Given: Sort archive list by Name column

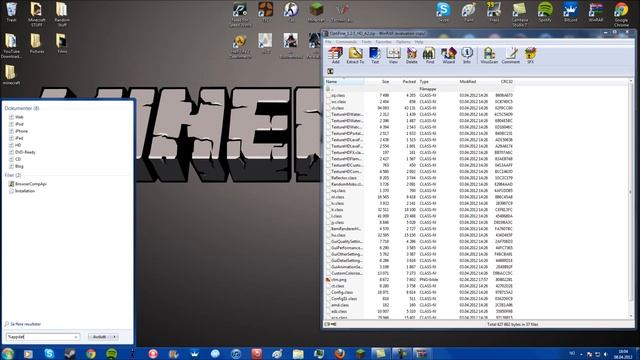Looking at the screenshot, I should click(x=344, y=82).
